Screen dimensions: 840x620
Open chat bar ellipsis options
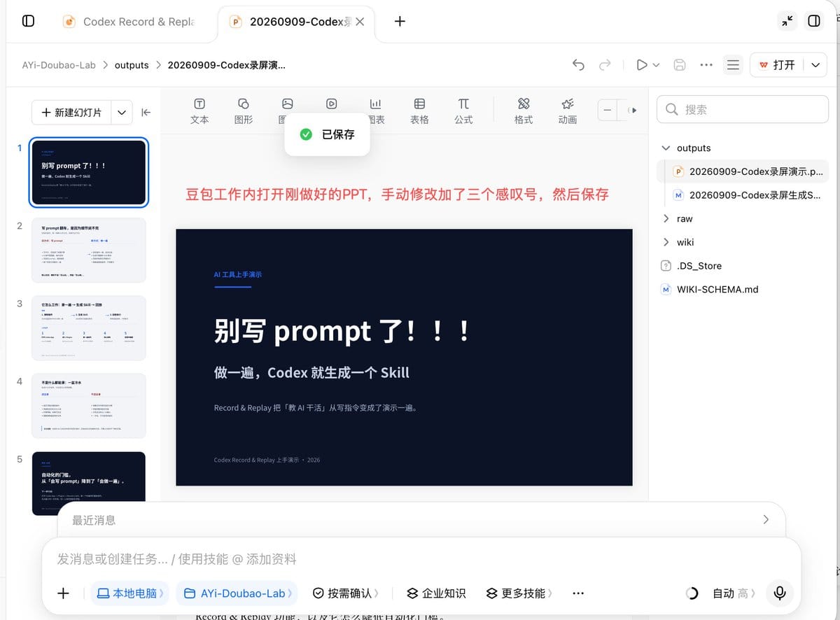(578, 593)
